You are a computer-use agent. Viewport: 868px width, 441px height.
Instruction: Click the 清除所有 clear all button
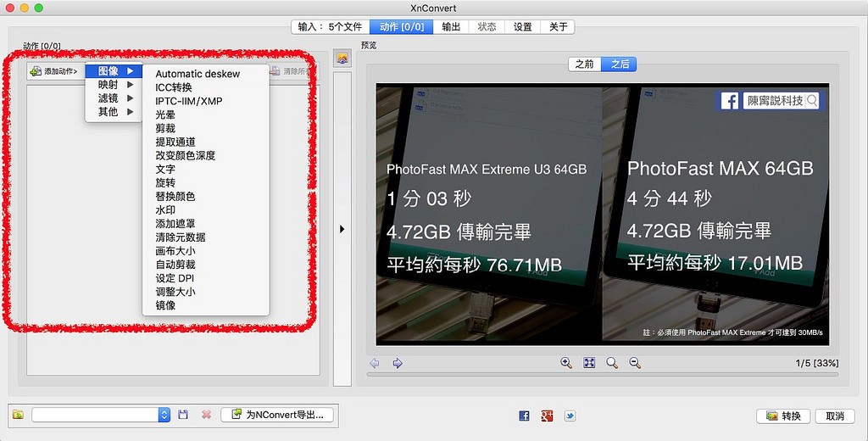[x=291, y=71]
